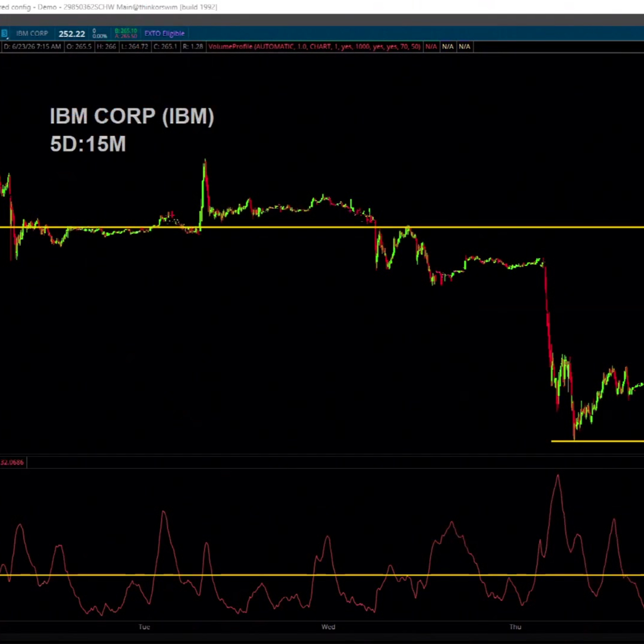Click the range value R: 1.28
This screenshot has height=644, width=644.
click(x=193, y=47)
